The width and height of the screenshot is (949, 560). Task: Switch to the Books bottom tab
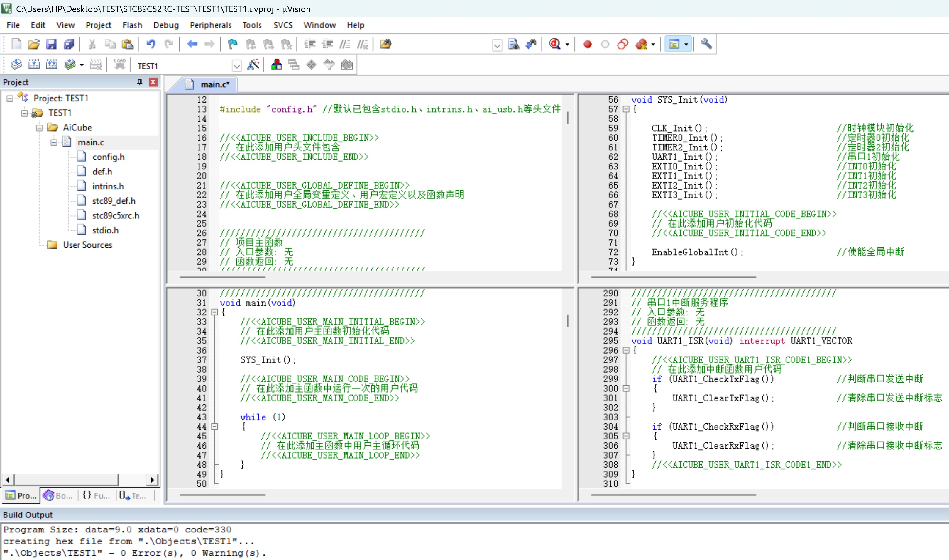pos(58,495)
